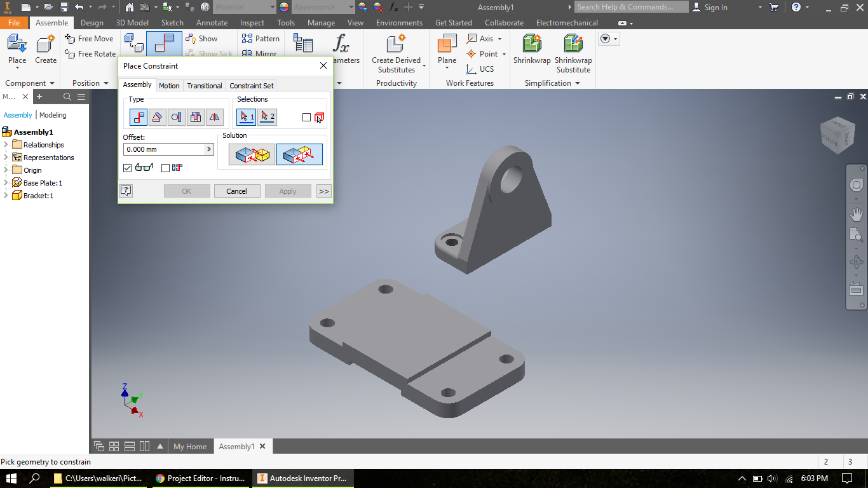Click the Pan tool on the navigation bar
Viewport: 868px width, 488px height.
(x=855, y=213)
